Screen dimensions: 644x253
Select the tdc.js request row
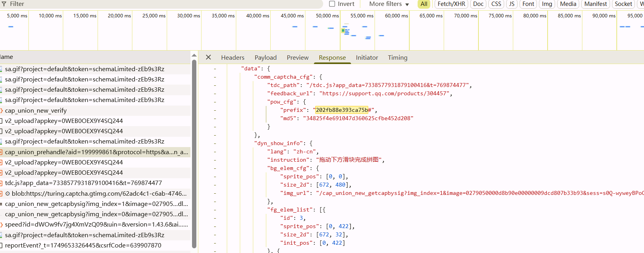83,183
